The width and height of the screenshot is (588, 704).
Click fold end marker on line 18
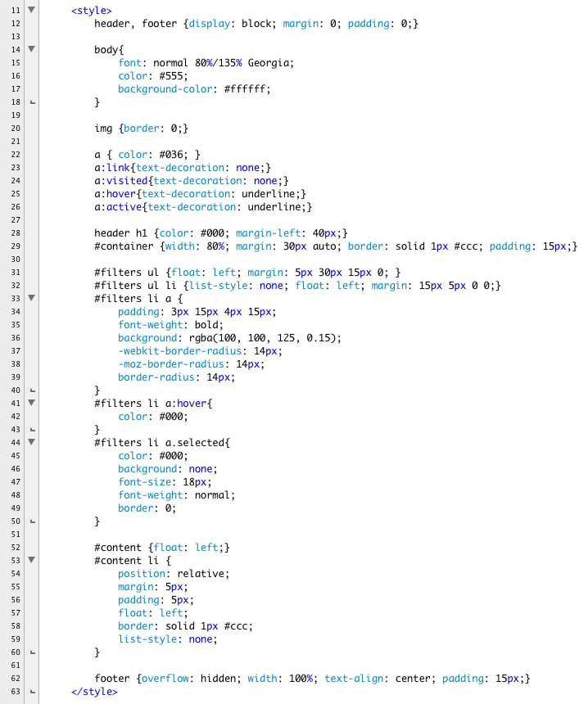click(x=32, y=102)
